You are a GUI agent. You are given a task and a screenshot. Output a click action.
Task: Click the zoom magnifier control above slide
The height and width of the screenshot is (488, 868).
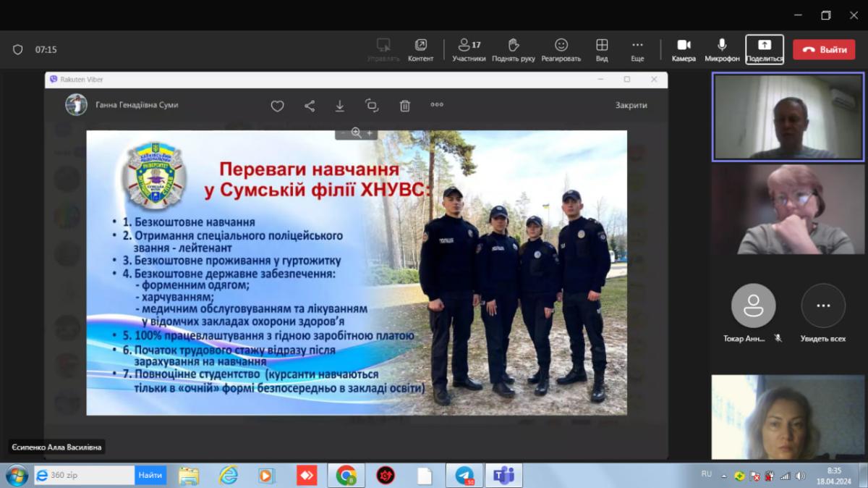pyautogui.click(x=356, y=132)
